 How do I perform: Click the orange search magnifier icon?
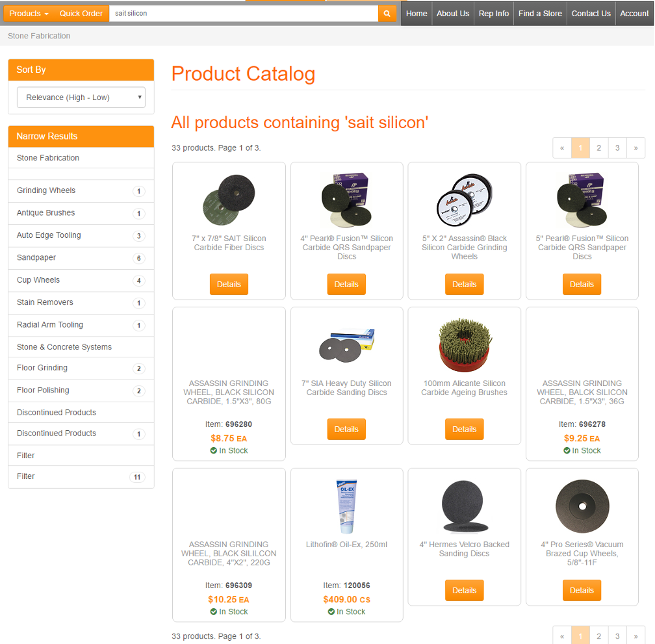pyautogui.click(x=387, y=14)
